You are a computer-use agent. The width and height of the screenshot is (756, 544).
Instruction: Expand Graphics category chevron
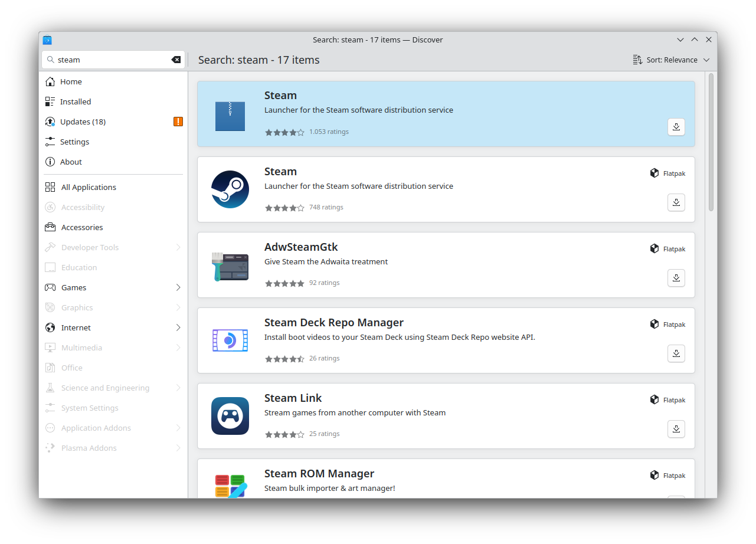click(178, 307)
